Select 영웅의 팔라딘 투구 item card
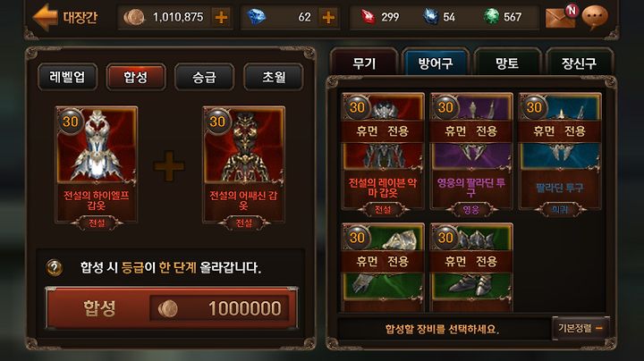Image resolution: width=644 pixels, height=361 pixels. [471, 151]
